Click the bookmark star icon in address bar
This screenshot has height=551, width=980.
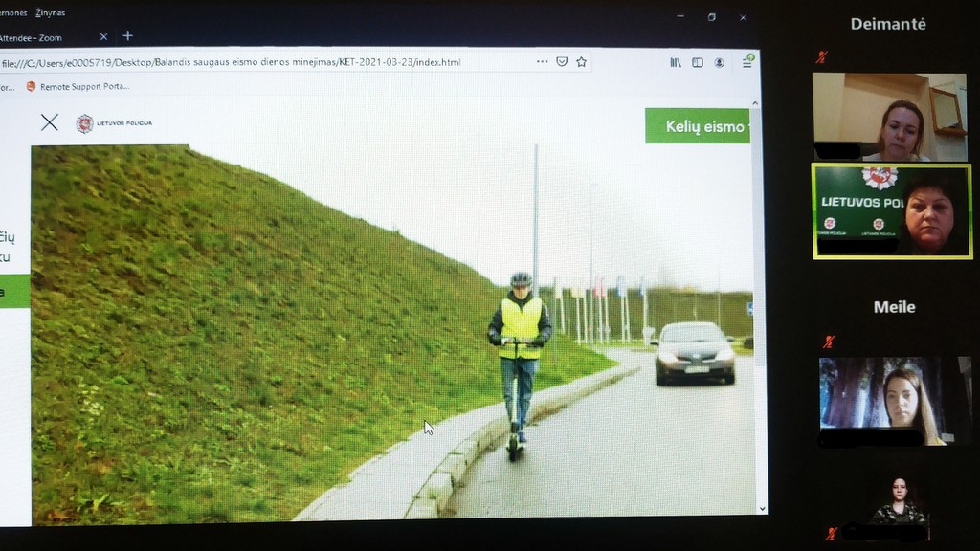pos(581,62)
